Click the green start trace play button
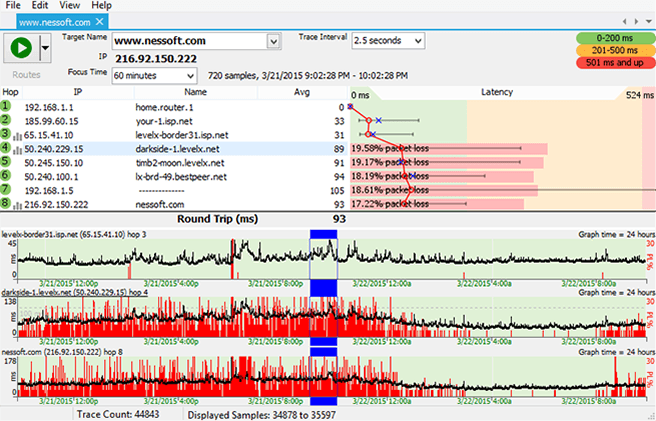The height and width of the screenshot is (421, 656). pos(19,47)
